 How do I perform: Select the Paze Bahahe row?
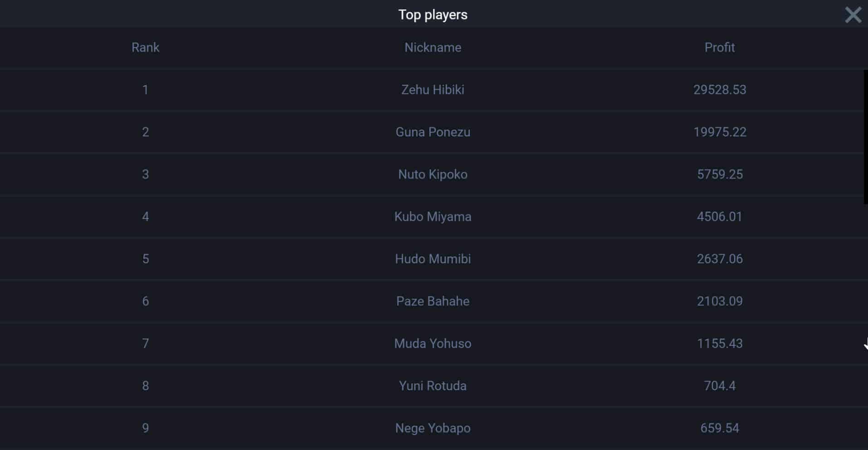pyautogui.click(x=433, y=301)
